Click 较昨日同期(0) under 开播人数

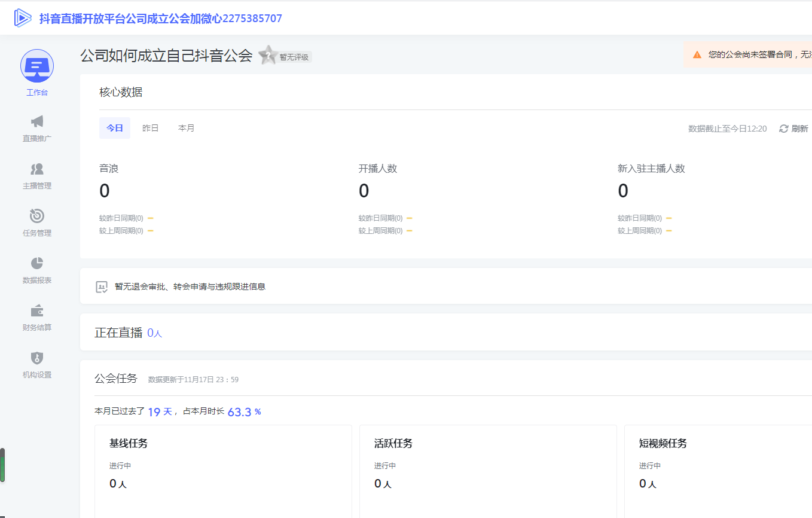pyautogui.click(x=381, y=218)
